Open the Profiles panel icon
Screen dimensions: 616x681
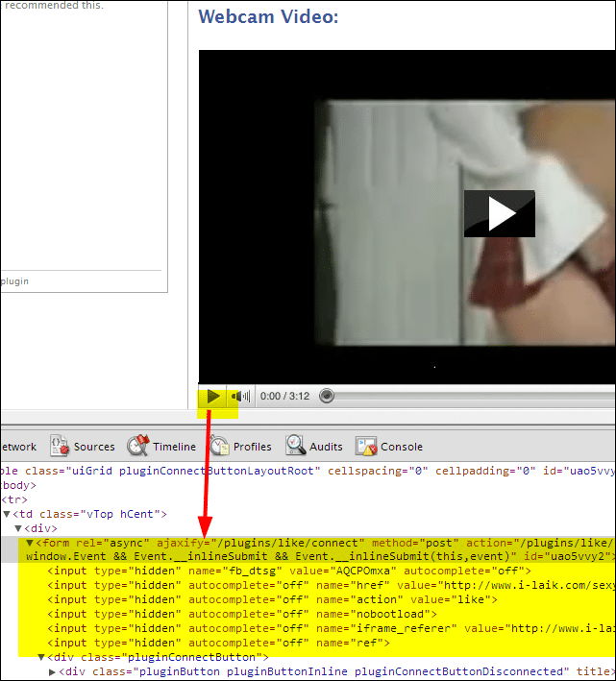[219, 446]
